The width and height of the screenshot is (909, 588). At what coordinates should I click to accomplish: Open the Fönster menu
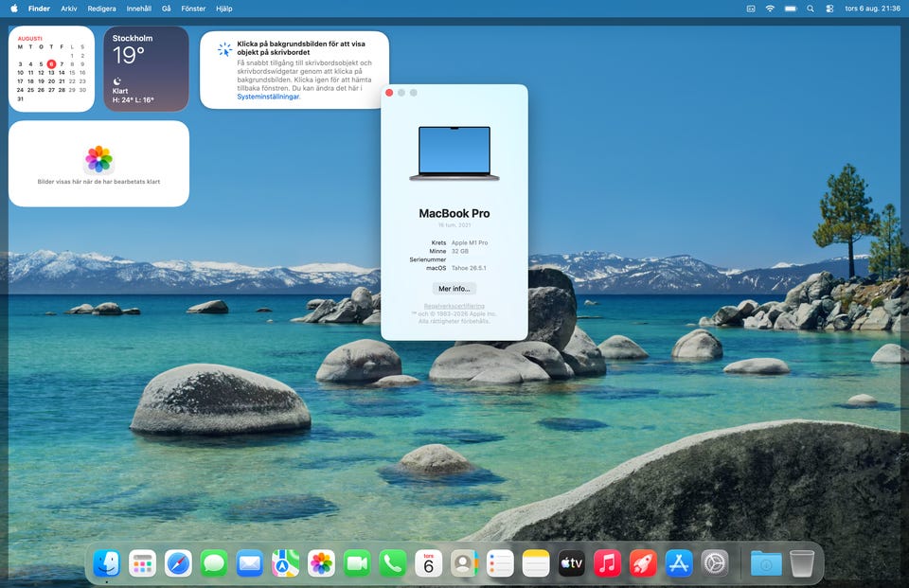point(193,9)
